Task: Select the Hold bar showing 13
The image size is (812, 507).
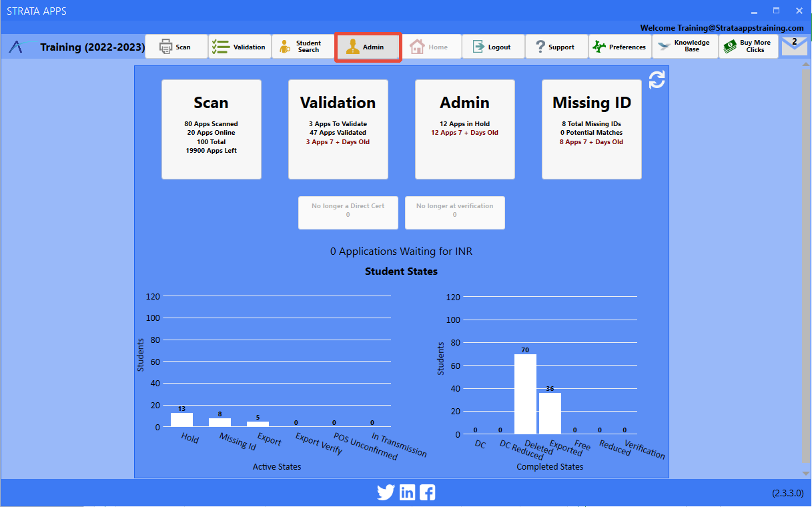Action: click(x=181, y=420)
